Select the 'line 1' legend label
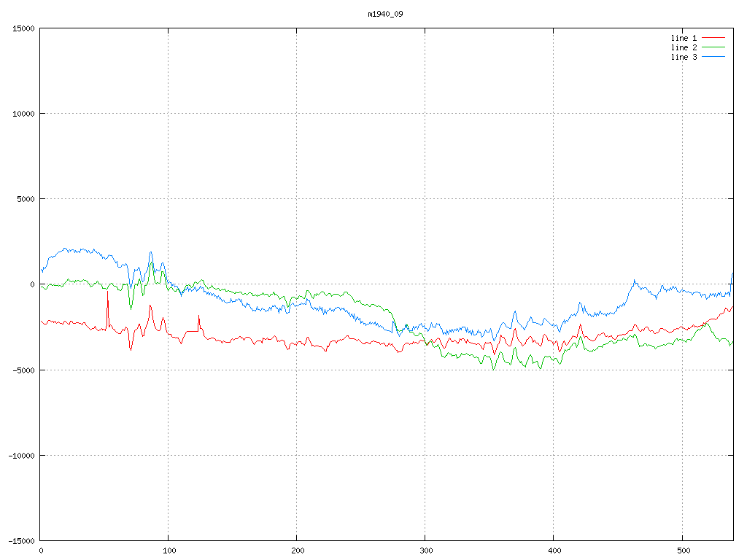The width and height of the screenshot is (747, 560). pos(684,38)
